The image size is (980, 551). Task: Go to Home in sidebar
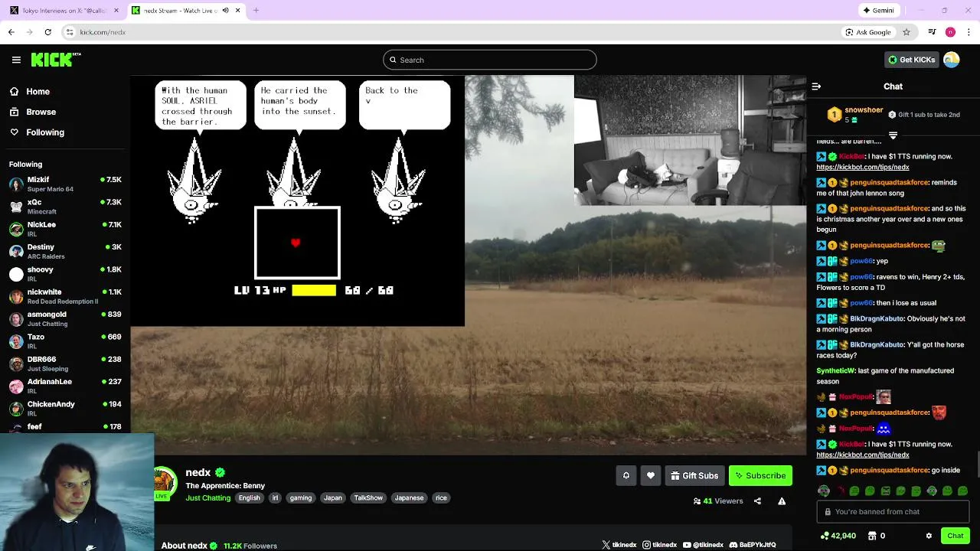click(30, 91)
